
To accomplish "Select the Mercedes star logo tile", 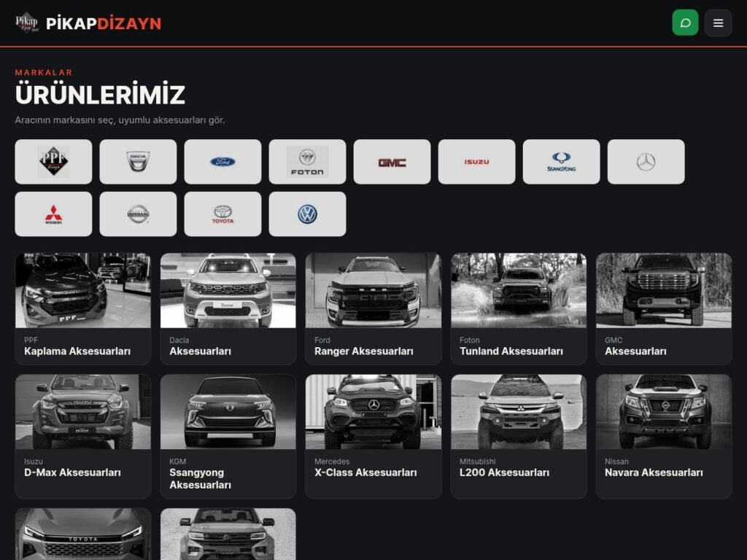I will point(646,161).
